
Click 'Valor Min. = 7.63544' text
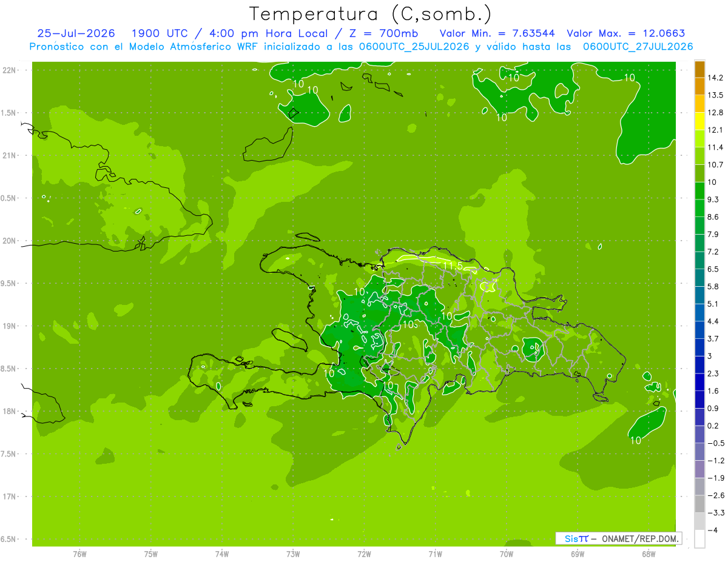click(x=497, y=33)
